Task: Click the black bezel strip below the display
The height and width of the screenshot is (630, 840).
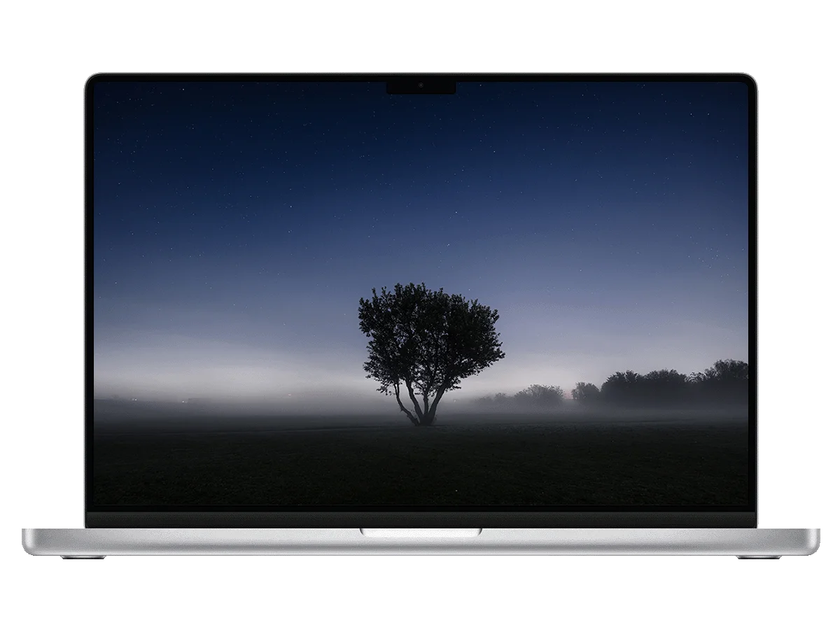Action: tap(420, 519)
